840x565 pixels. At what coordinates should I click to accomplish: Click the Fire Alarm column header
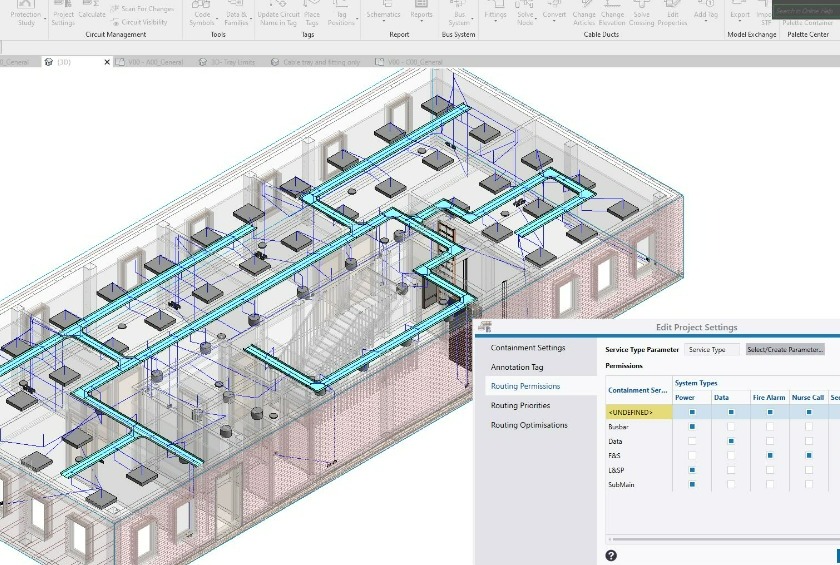point(769,397)
